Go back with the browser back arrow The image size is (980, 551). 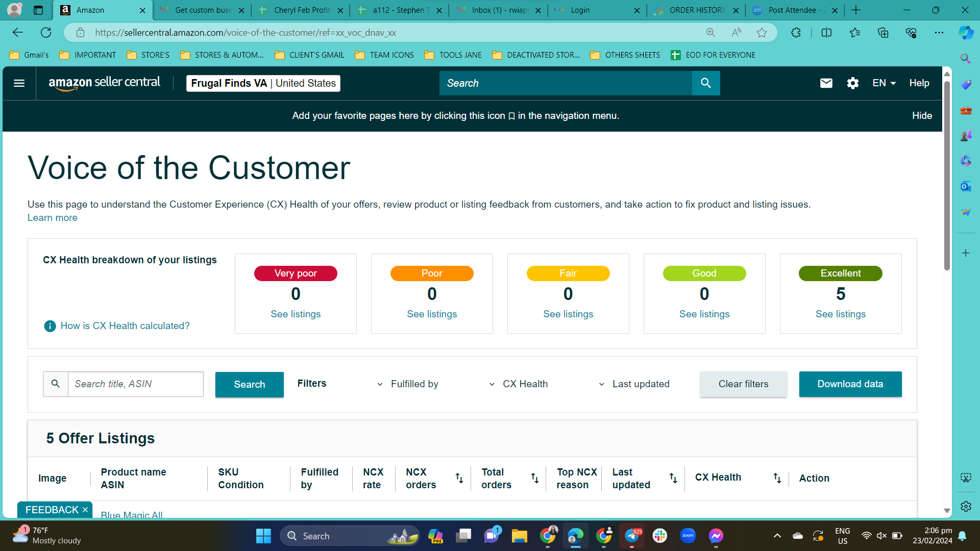tap(18, 33)
